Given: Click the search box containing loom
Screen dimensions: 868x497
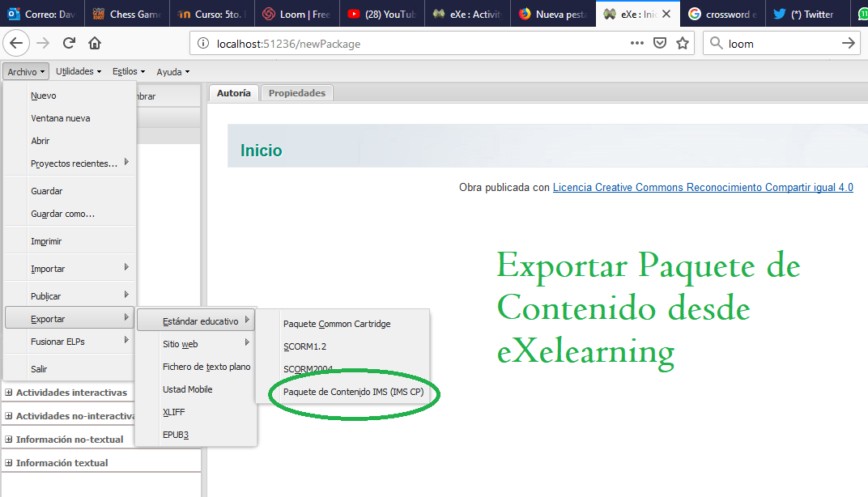Looking at the screenshot, I should pos(781,44).
